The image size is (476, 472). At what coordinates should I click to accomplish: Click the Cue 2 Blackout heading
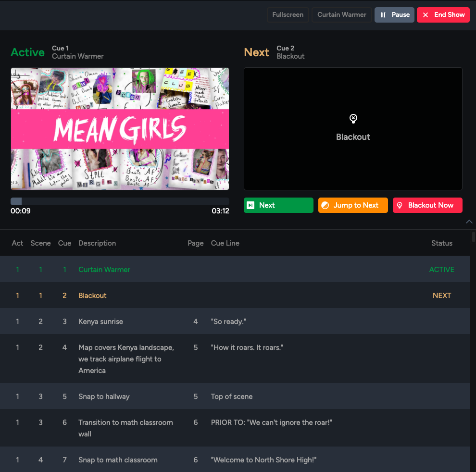pos(290,52)
